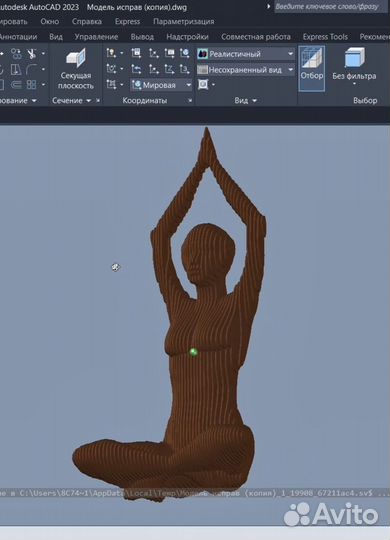Click the Координаты panel dialog launcher arrow
This screenshot has width=390, height=540.
[190, 101]
